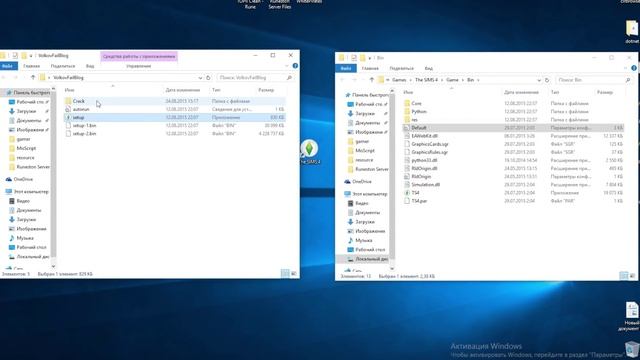Switch to large icons view in VolkovFailBlog window
640x360 pixels.
[x=293, y=273]
